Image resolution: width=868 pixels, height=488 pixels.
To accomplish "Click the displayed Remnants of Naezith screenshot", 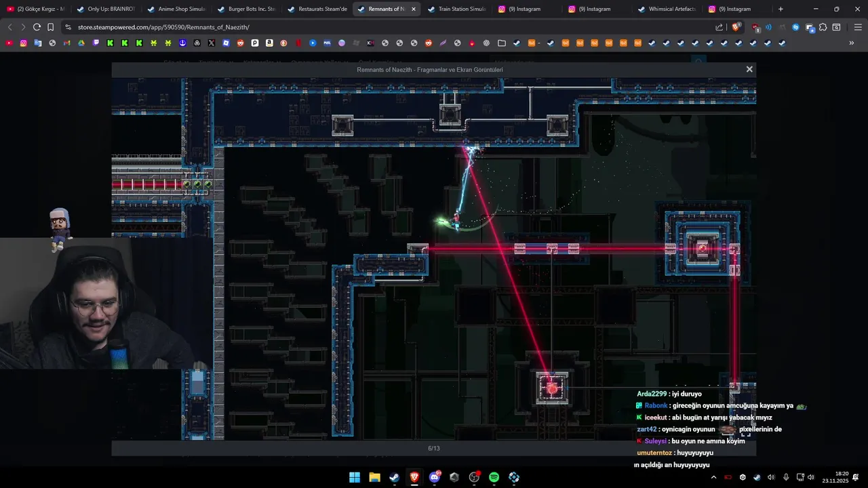I will point(434,258).
